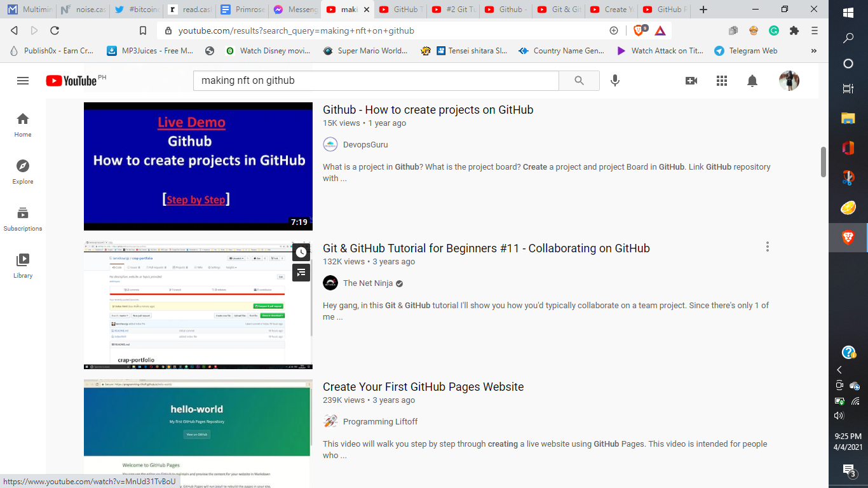This screenshot has height=488, width=868.
Task: Switch to the Multimin Gmail tab
Action: (29, 10)
